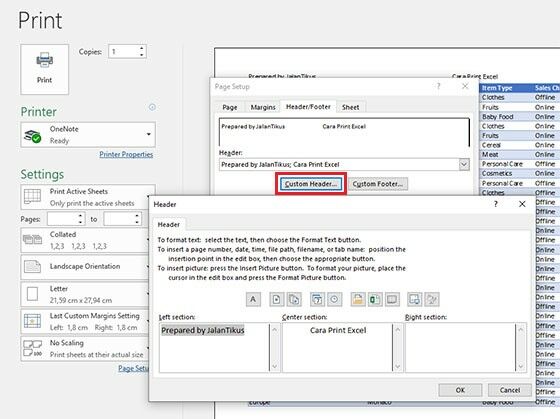Viewport: 560px width, 419px height.
Task: Click the Copies number field
Action: [x=123, y=52]
